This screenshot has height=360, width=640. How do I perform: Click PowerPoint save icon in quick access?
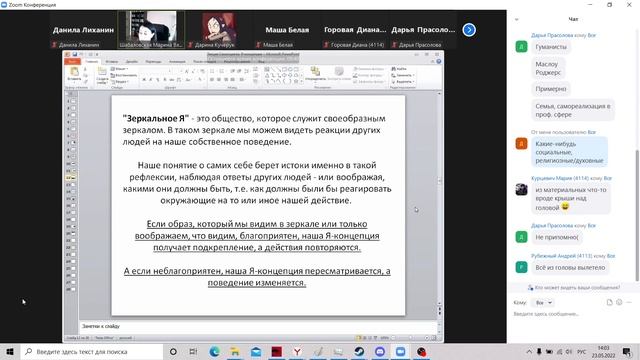74,54
